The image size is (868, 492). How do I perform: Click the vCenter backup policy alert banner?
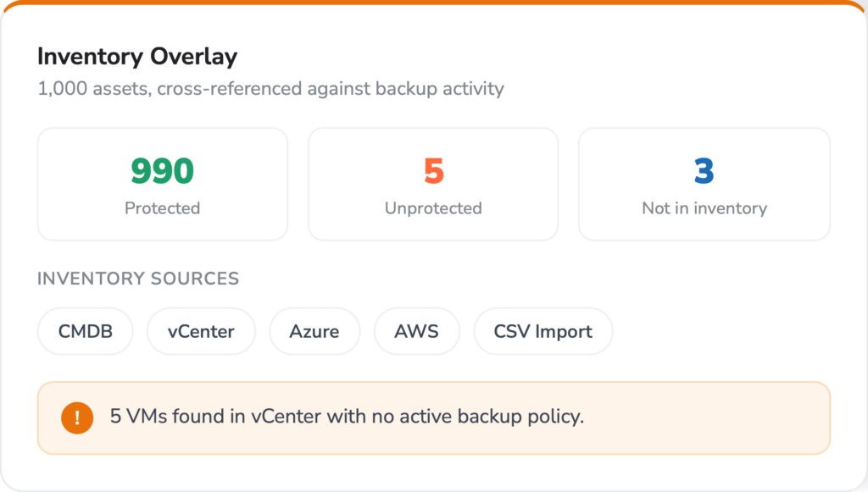(434, 418)
